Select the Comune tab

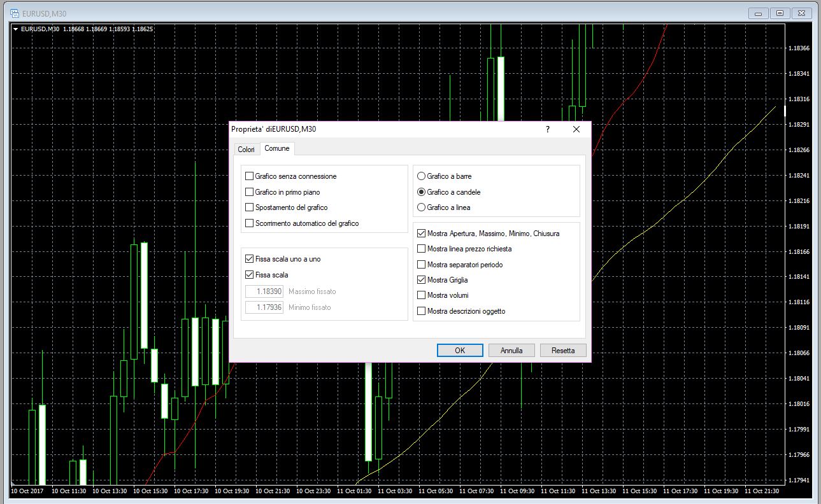click(x=277, y=148)
